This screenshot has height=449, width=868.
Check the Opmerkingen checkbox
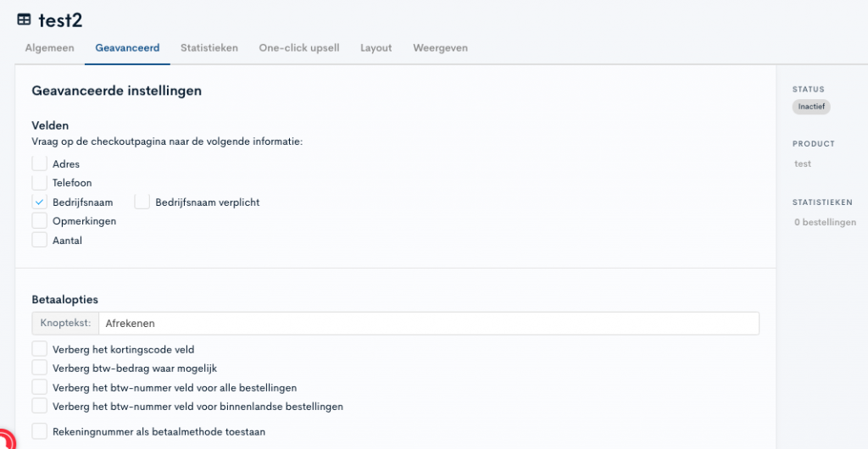pyautogui.click(x=40, y=220)
